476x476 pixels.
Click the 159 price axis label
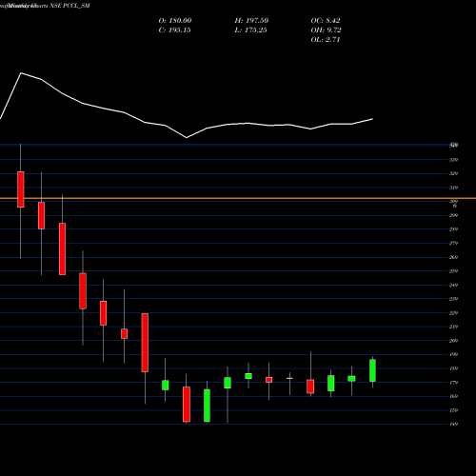(x=453, y=410)
